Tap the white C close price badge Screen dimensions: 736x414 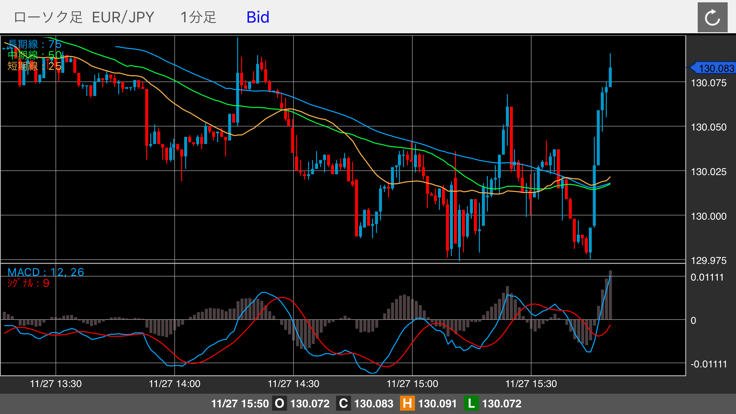[x=343, y=403]
